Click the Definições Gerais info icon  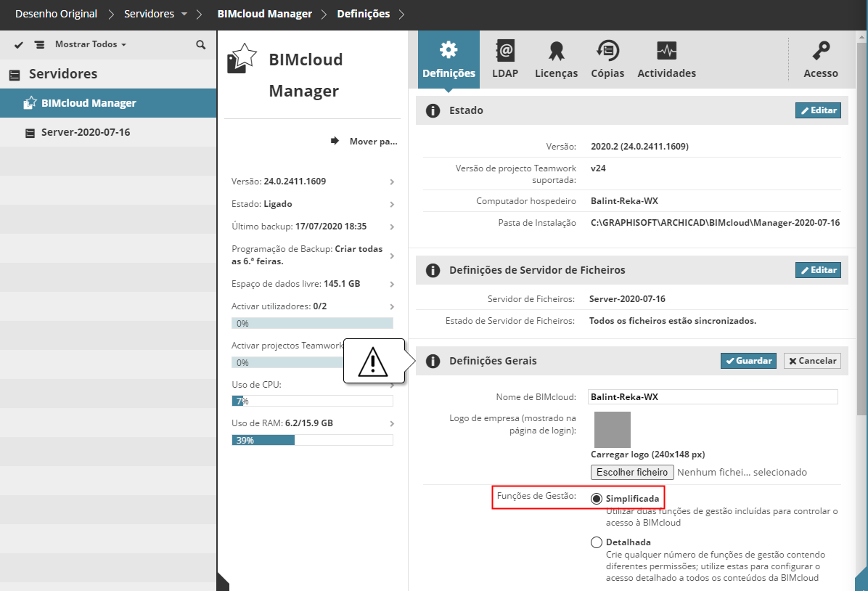point(433,361)
